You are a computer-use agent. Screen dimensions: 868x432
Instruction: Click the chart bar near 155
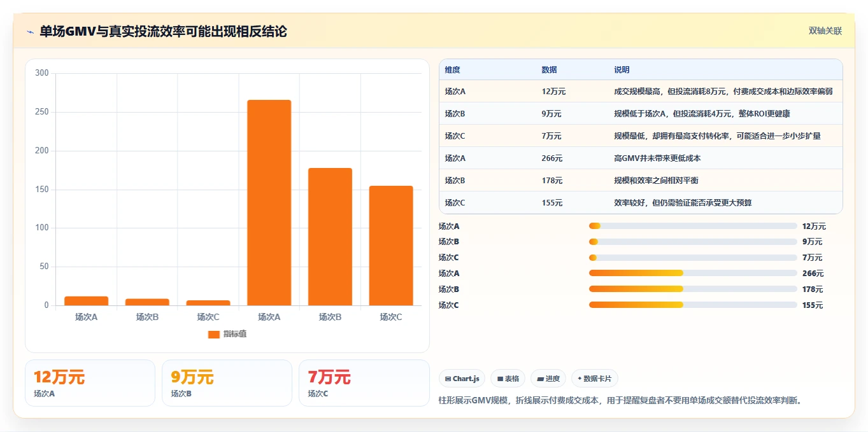coord(391,246)
